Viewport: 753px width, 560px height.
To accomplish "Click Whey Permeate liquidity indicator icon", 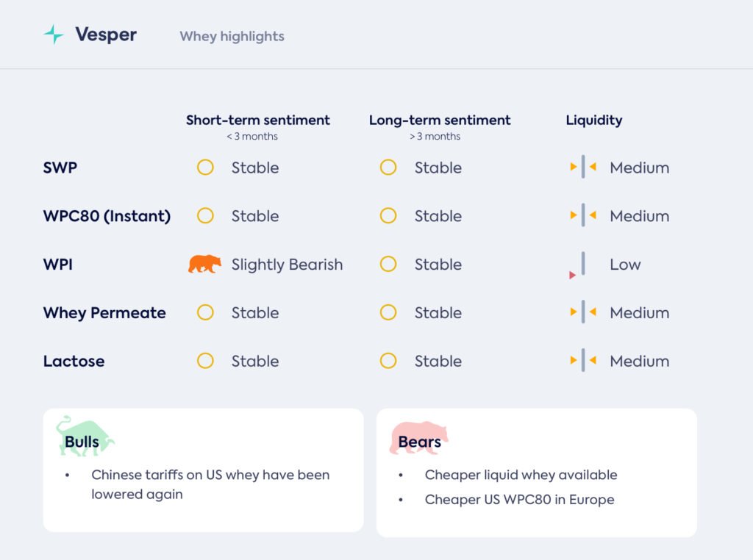I will [583, 312].
